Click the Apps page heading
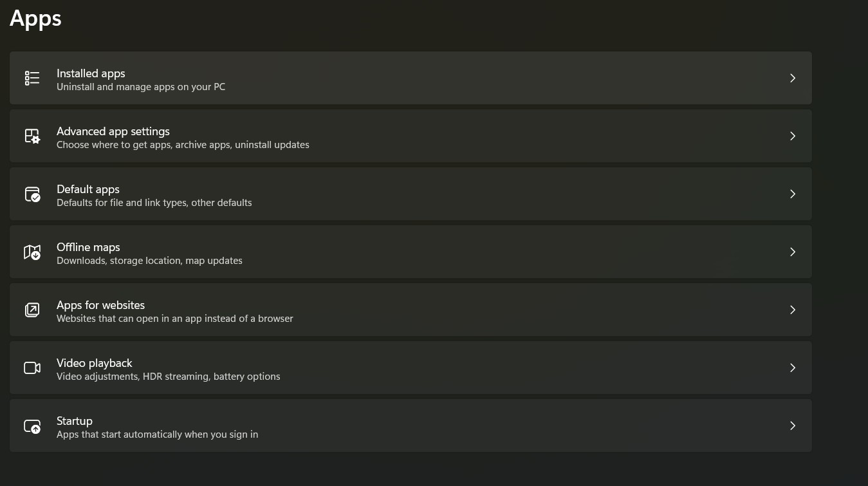 click(x=36, y=18)
